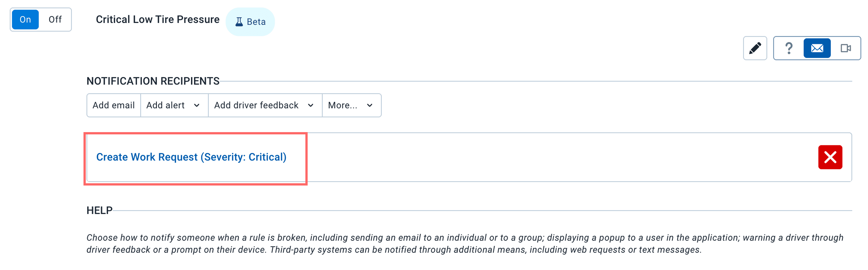Remove the work request recipient with red X
Viewport: 868px width, 270px height.
pos(830,158)
